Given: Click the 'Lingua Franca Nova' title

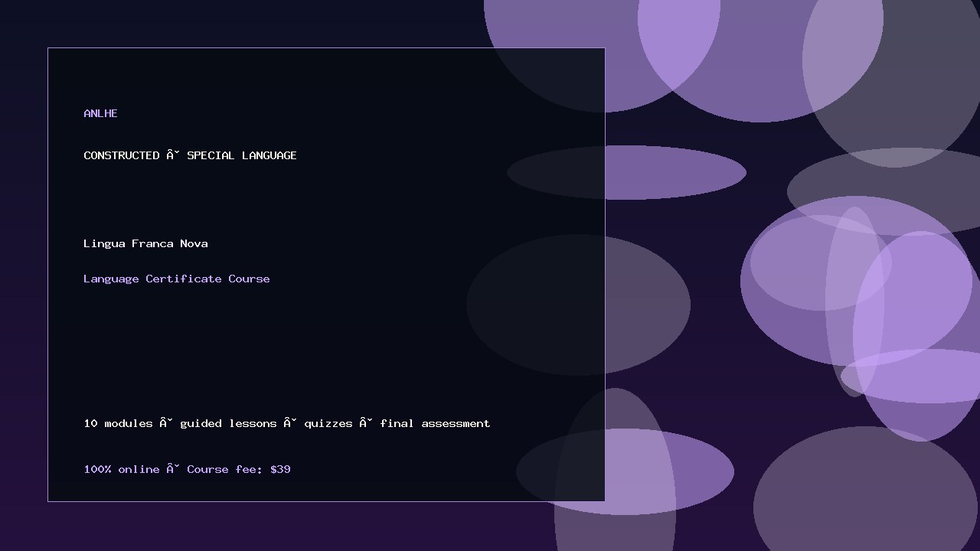Looking at the screenshot, I should coord(145,243).
